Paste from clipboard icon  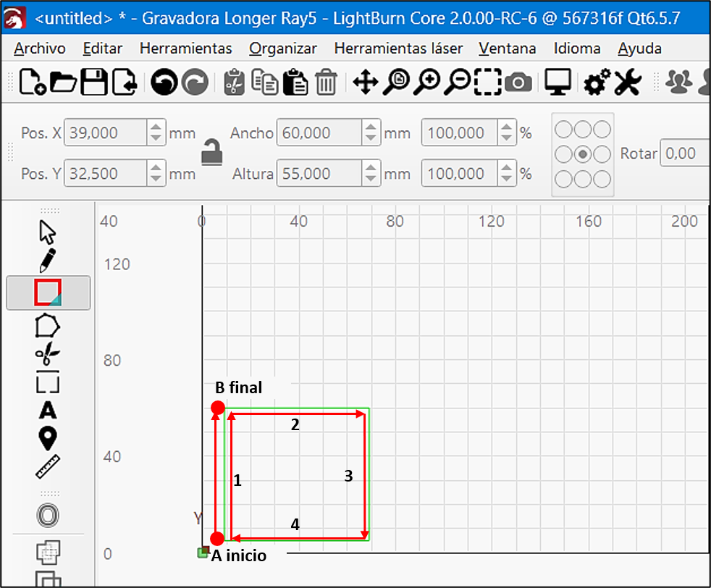point(295,82)
